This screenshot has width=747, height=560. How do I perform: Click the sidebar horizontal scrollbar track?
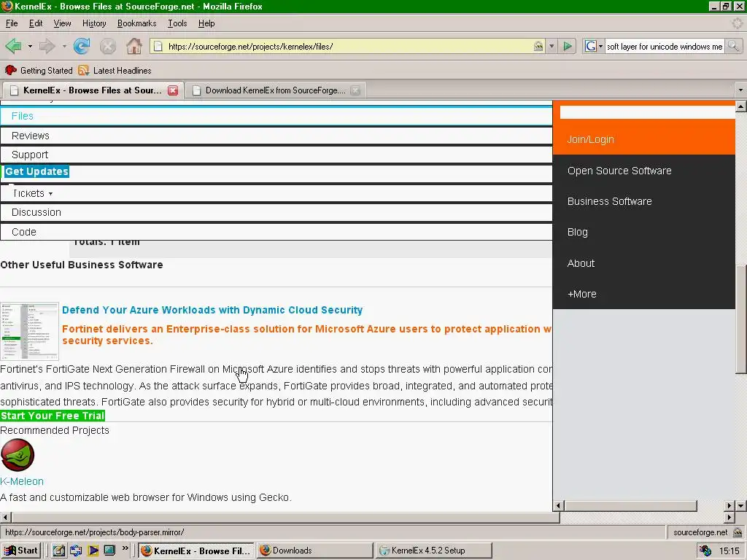pyautogui.click(x=712, y=505)
